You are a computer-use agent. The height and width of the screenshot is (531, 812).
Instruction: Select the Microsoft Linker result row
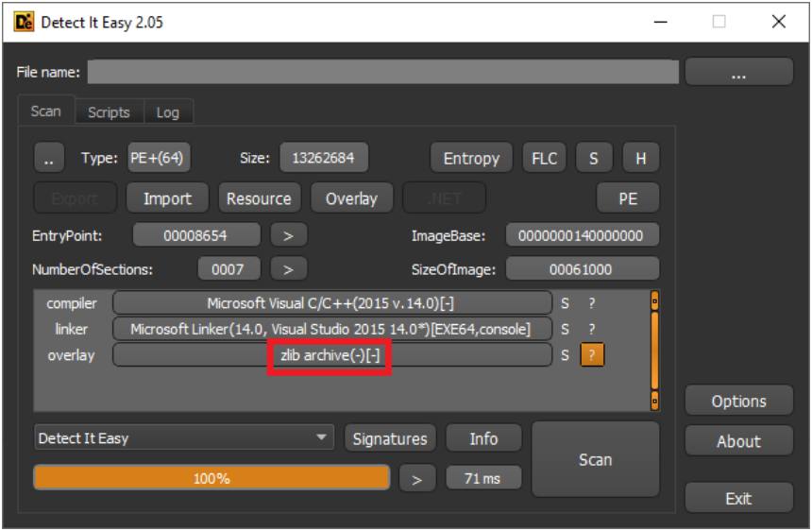[332, 329]
